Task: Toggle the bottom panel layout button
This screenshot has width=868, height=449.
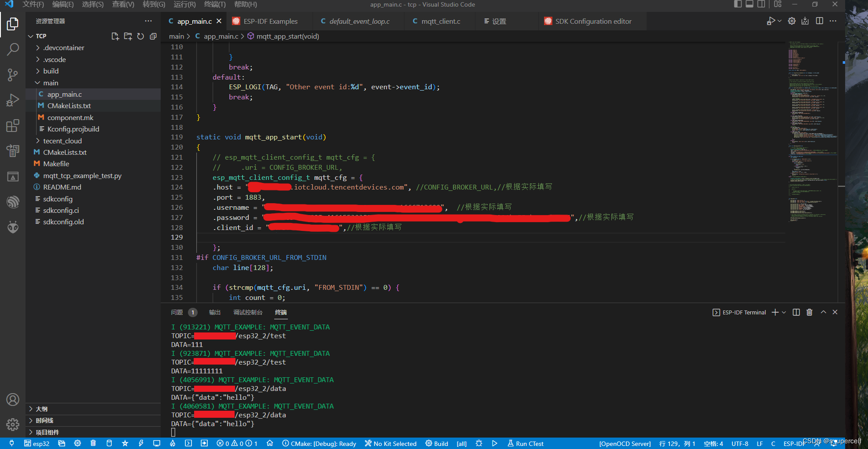Action: 750,4
